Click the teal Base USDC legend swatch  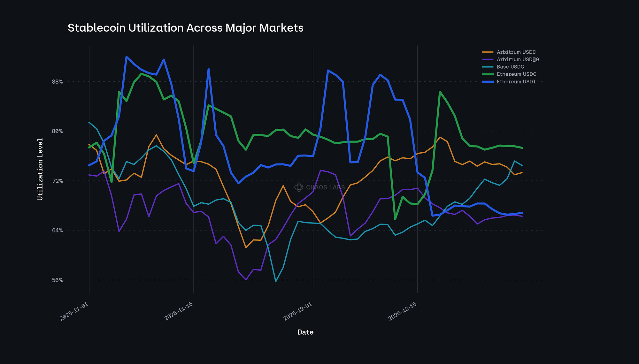488,67
